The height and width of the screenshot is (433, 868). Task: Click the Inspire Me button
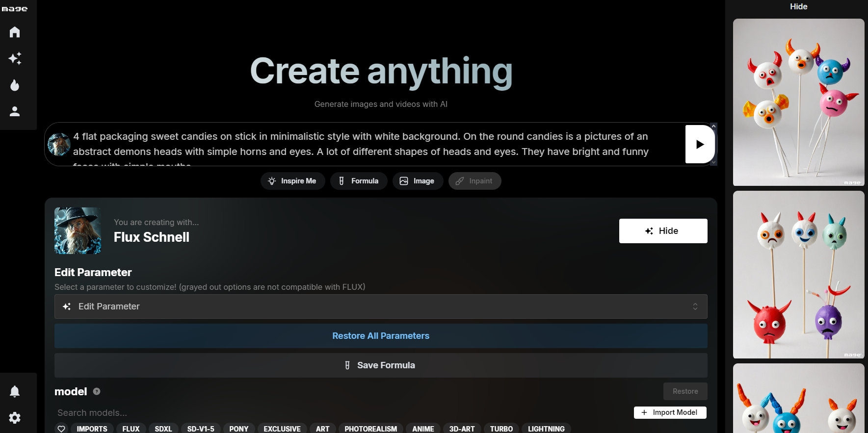point(292,181)
